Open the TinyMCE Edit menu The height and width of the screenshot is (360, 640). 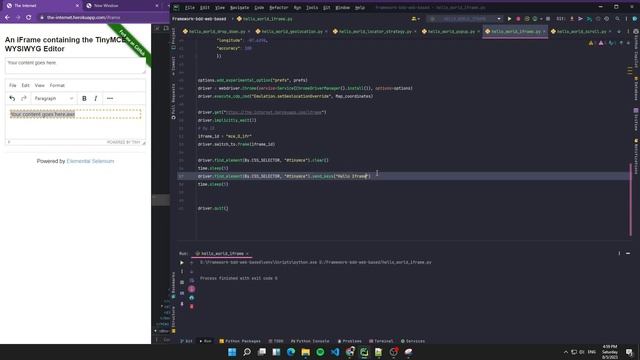(25, 85)
